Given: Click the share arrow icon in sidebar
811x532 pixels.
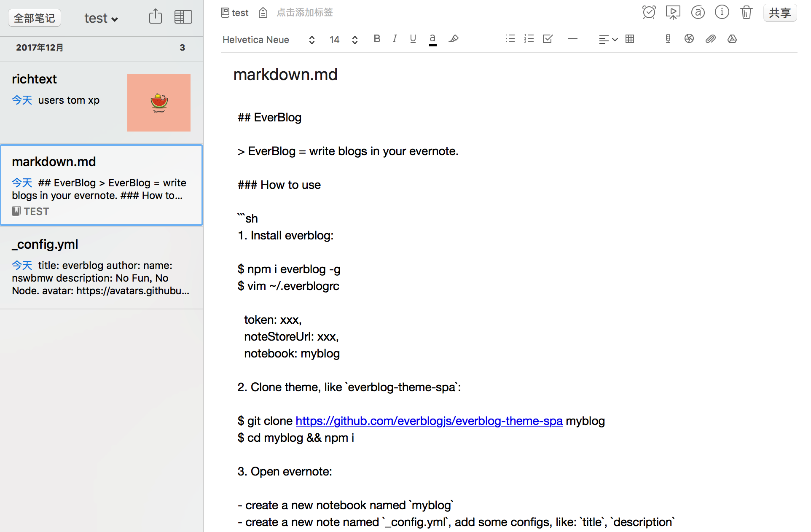Looking at the screenshot, I should (156, 17).
